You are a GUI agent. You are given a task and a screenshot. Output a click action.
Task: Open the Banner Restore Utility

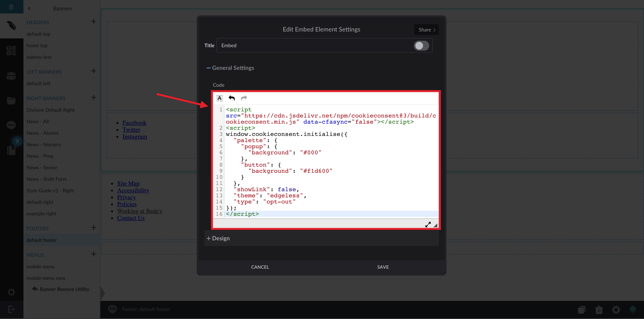point(61,289)
